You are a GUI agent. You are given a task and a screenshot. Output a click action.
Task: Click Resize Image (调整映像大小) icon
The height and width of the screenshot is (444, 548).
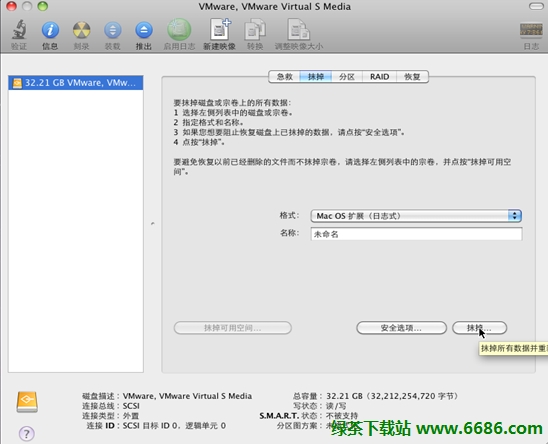299,30
